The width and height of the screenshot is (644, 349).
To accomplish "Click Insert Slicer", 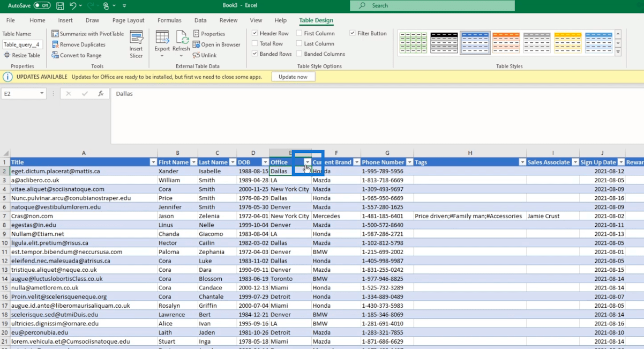I will pos(136,44).
